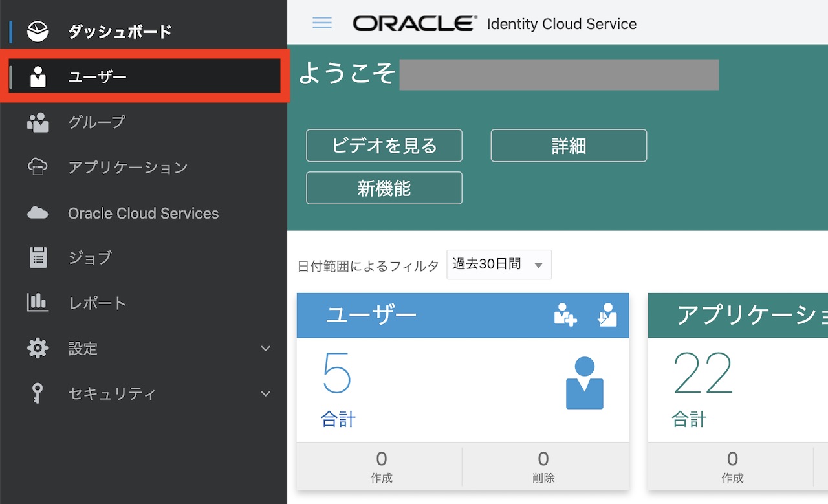Viewport: 828px width, 504px height.
Task: Click the total users count 5
Action: [x=336, y=373]
